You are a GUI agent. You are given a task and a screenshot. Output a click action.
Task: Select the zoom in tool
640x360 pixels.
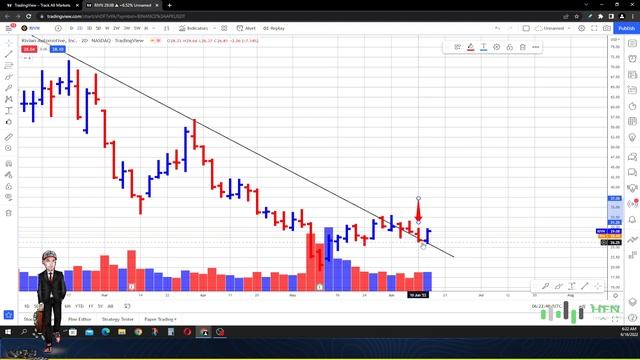pyautogui.click(x=9, y=149)
